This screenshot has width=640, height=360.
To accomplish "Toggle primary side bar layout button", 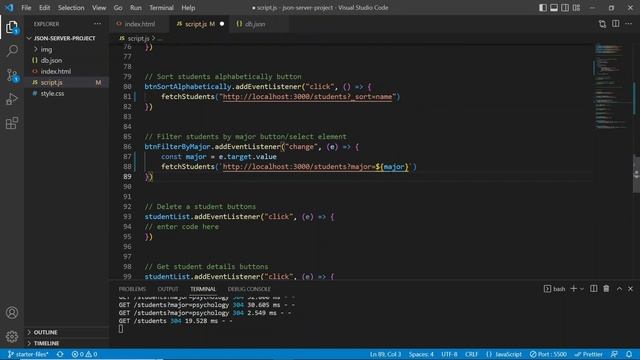I will pyautogui.click(x=542, y=8).
